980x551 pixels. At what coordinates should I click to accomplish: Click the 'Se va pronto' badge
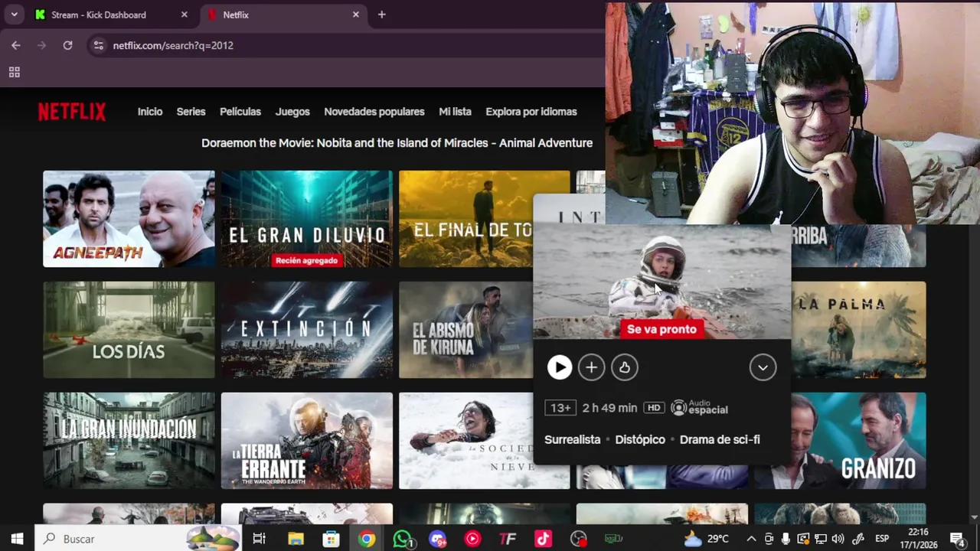(661, 329)
